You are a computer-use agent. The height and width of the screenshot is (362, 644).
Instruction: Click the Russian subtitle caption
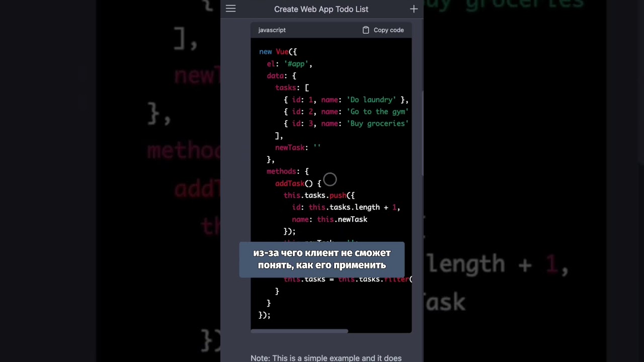(322, 259)
